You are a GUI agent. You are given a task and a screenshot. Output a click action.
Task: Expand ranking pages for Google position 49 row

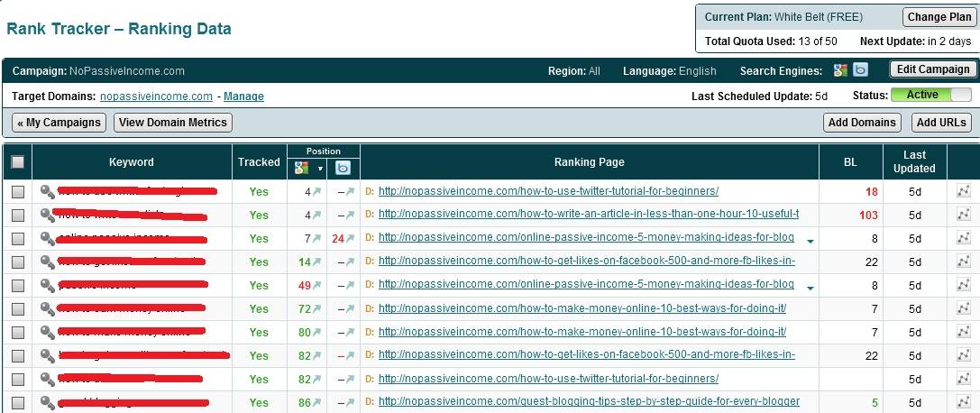click(810, 288)
